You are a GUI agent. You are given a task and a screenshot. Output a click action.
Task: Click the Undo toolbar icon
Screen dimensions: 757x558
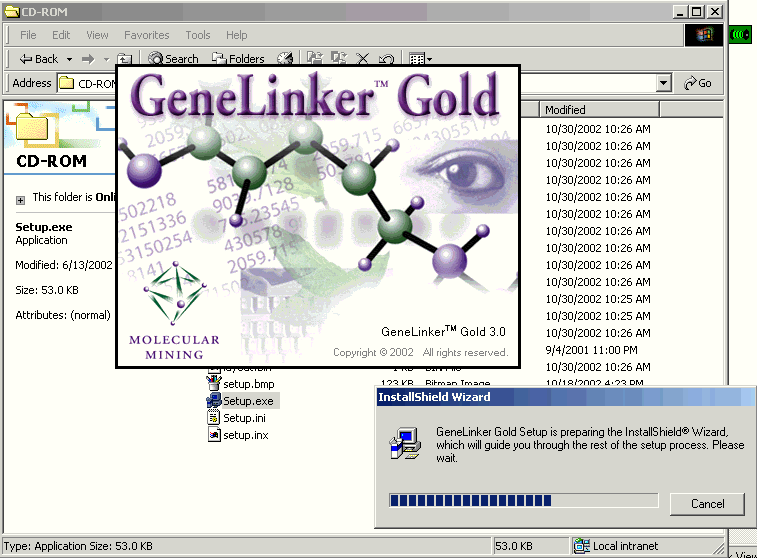(x=386, y=59)
